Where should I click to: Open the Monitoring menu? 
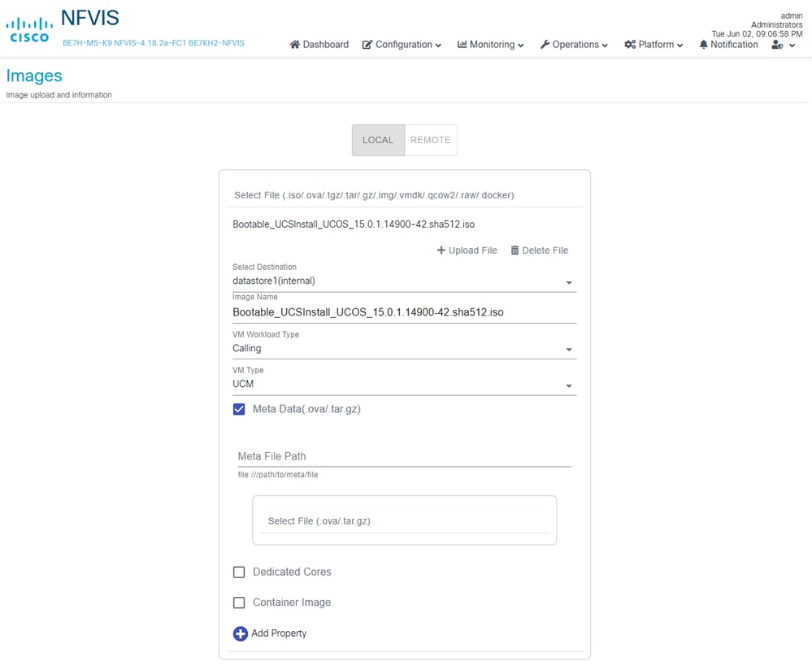pyautogui.click(x=490, y=45)
